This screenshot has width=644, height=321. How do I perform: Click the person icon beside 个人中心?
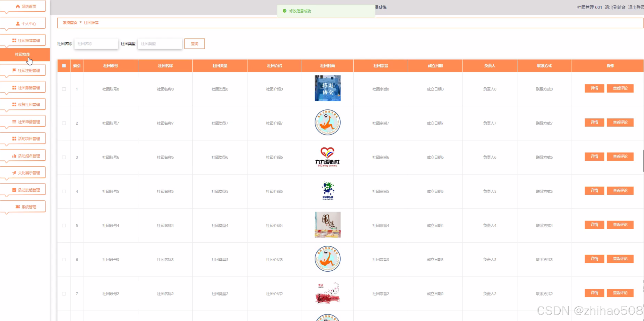(x=17, y=24)
